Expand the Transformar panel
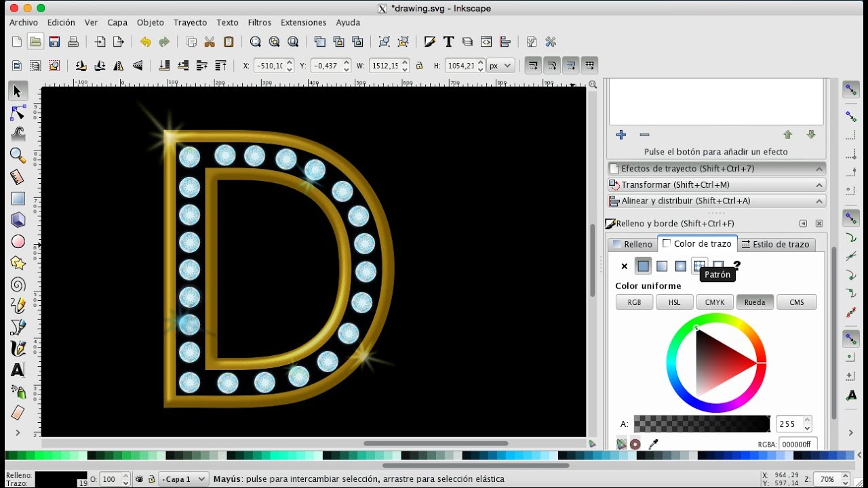The image size is (868, 488). [716, 185]
